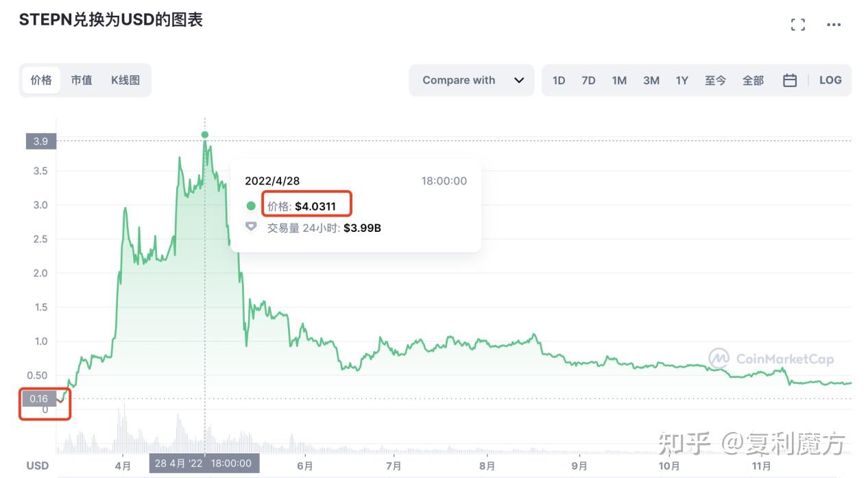Screen dimensions: 868x478
Task: Open fullscreen chart view icon
Action: tap(797, 25)
